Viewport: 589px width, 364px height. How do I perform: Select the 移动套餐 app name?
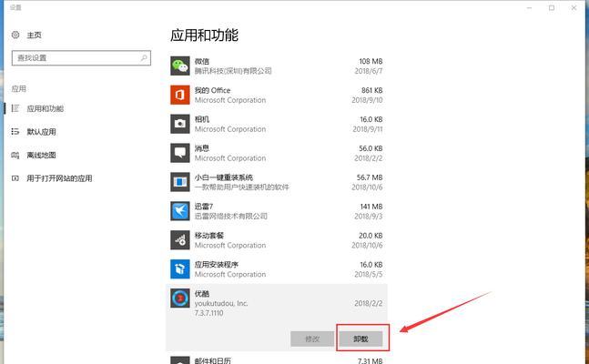pos(208,236)
